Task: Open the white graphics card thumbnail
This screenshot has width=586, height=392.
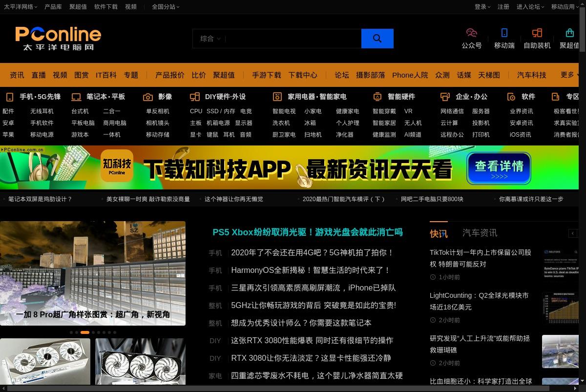Action: click(45, 362)
